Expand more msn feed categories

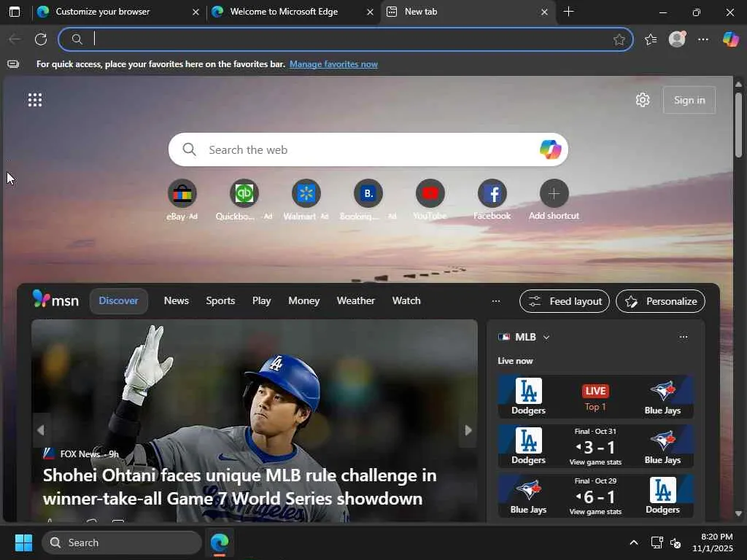point(496,301)
